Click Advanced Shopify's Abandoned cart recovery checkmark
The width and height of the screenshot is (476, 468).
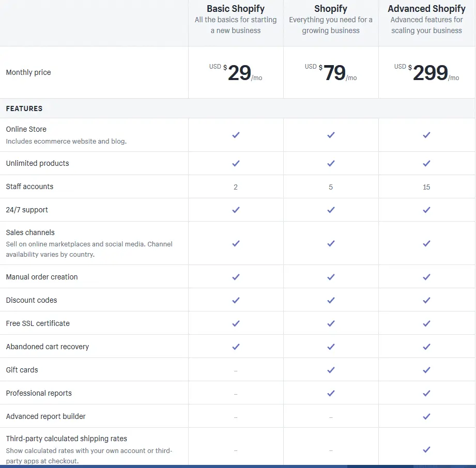426,347
